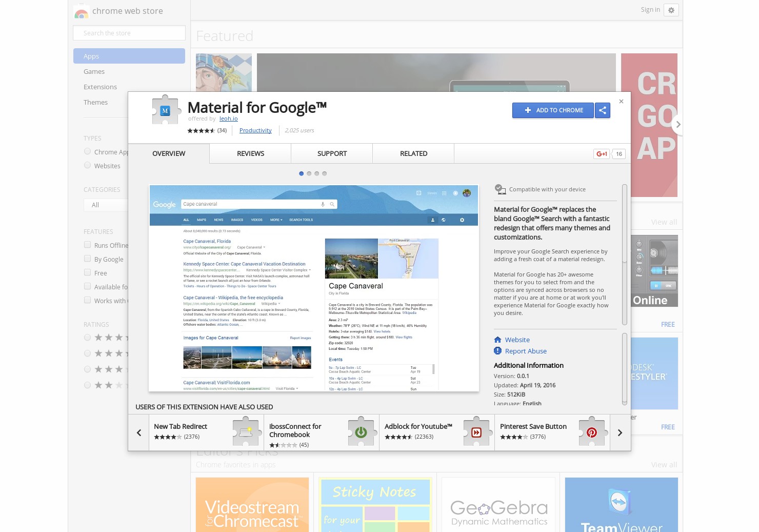Image resolution: width=759 pixels, height=532 pixels.
Task: Open the settings gear at top right
Action: tap(671, 10)
